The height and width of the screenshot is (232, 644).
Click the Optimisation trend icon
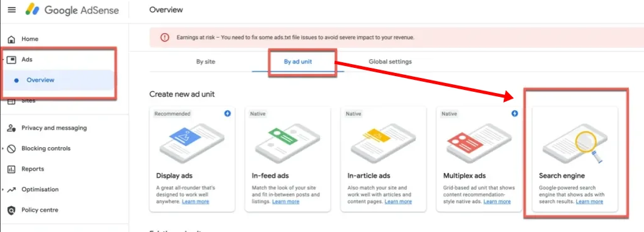[11, 190]
